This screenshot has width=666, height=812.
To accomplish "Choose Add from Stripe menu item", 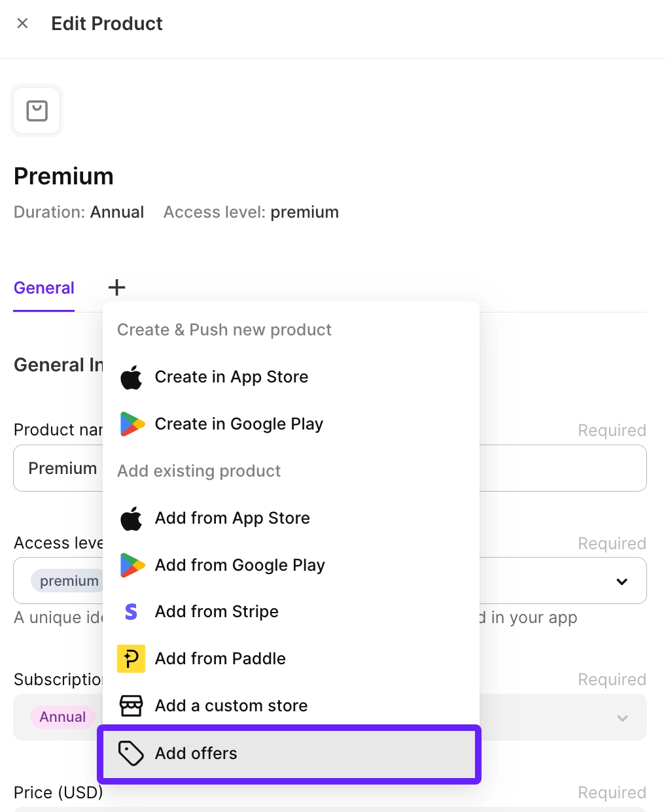I will 217,612.
